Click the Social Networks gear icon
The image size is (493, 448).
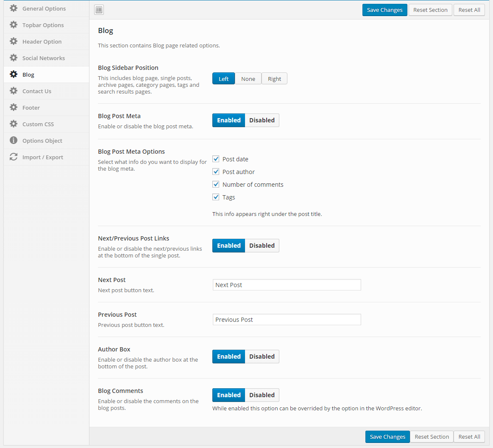pyautogui.click(x=14, y=58)
